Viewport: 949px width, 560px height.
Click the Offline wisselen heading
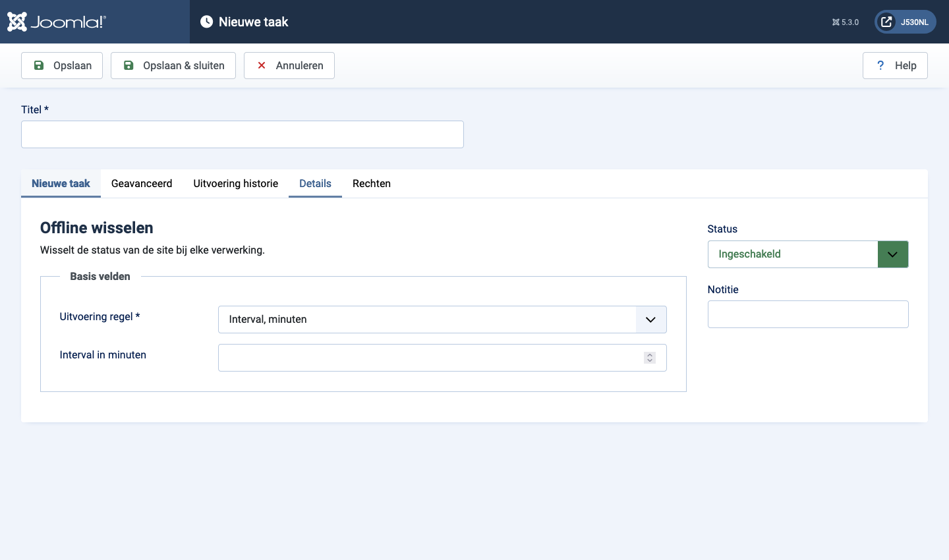[97, 228]
